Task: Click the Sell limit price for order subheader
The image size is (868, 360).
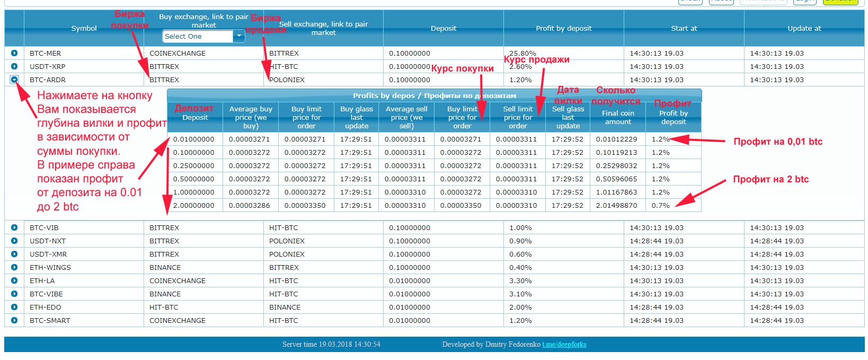Action: [518, 117]
